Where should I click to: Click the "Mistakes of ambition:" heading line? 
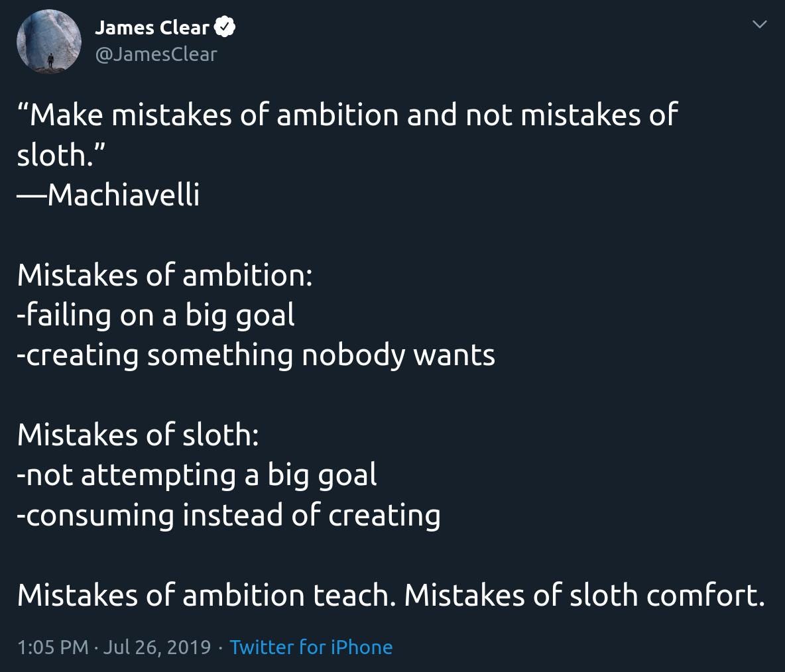click(x=164, y=275)
